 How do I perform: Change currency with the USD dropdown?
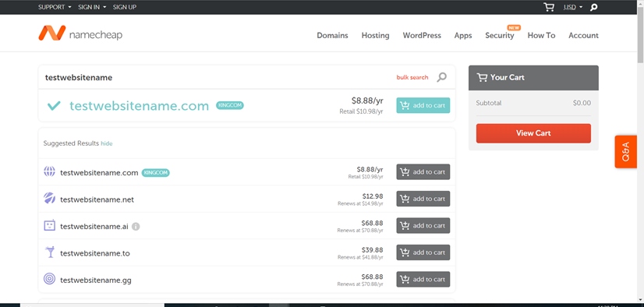[x=572, y=7]
